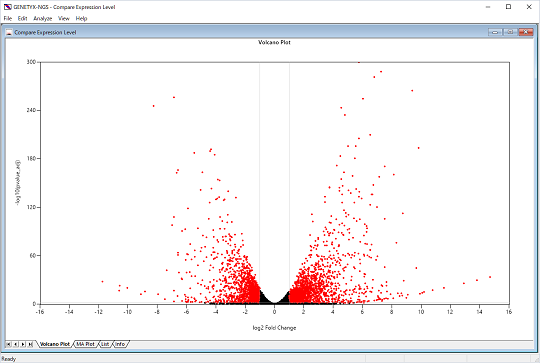The width and height of the screenshot is (540, 363).
Task: Click the rightmost red point near fold change 15
Action: 490,277
